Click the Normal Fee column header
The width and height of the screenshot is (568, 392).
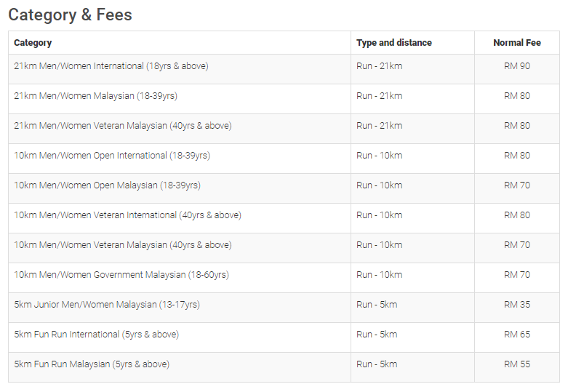coord(517,43)
